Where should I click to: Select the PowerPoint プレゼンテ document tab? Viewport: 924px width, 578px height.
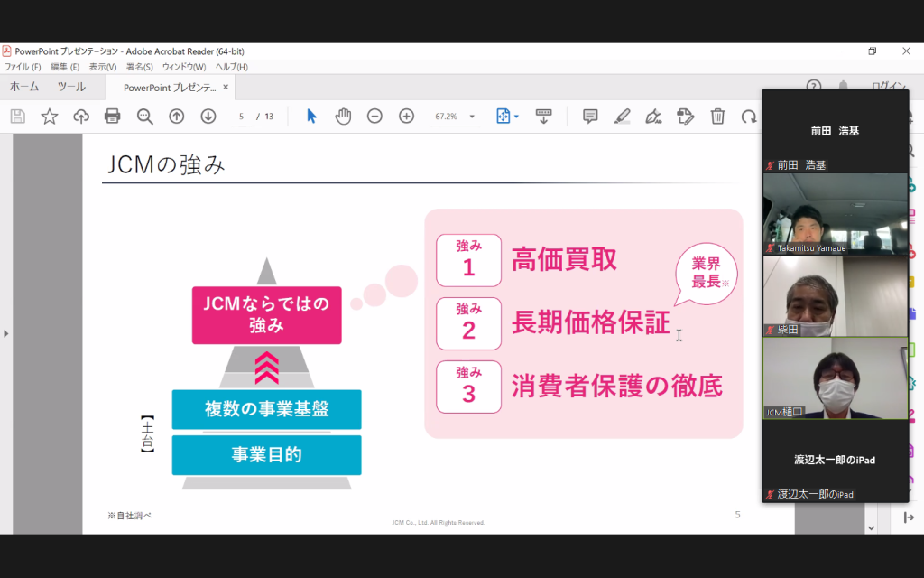[x=170, y=88]
